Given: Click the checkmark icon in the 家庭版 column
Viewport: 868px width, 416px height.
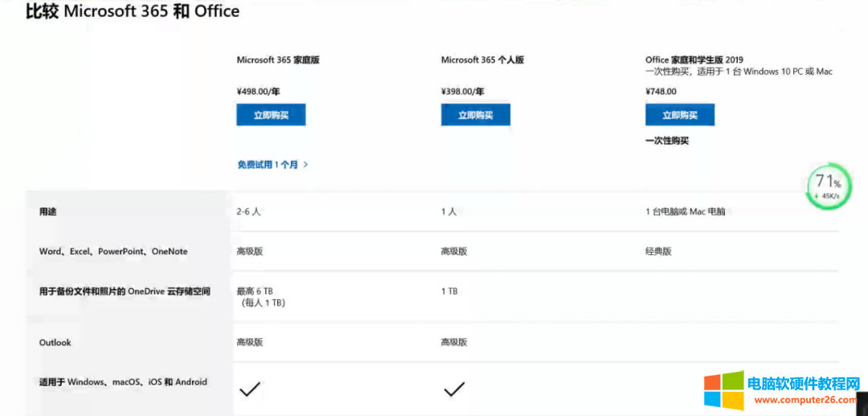Looking at the screenshot, I should [250, 389].
